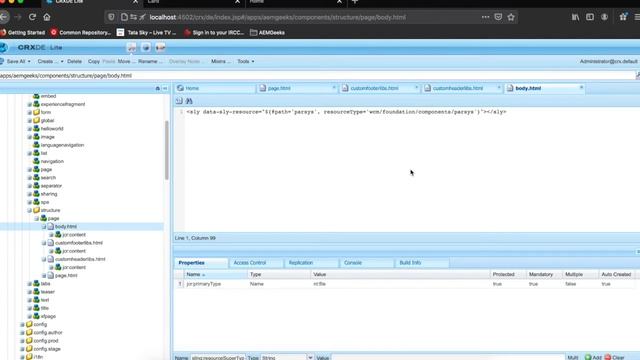This screenshot has height=360, width=640.
Task: Click the binoculars search icon in editor
Action: click(189, 101)
